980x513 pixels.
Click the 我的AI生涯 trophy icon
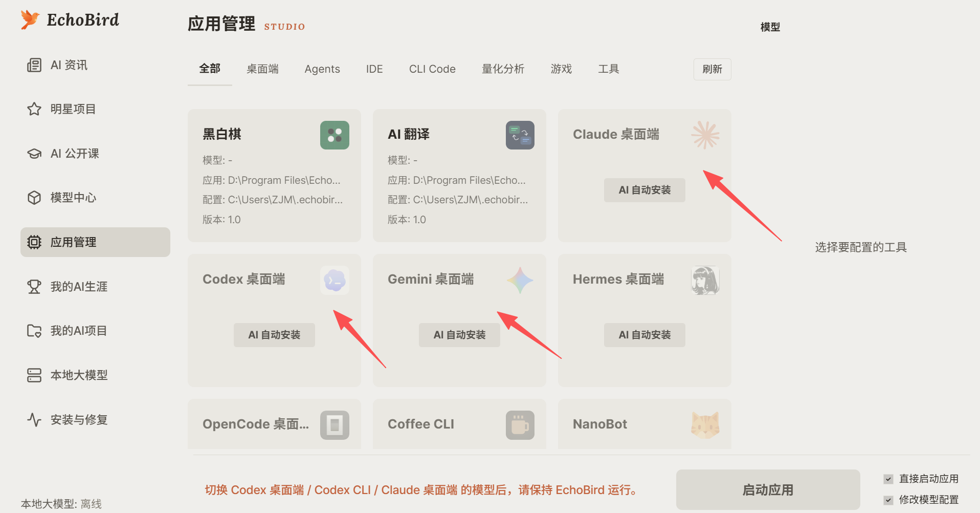pos(34,287)
